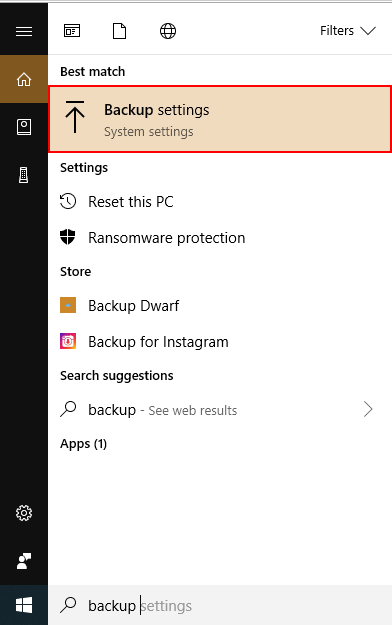Viewport: 392px width, 625px height.
Task: Click the Reset this PC clock icon
Action: click(x=68, y=201)
